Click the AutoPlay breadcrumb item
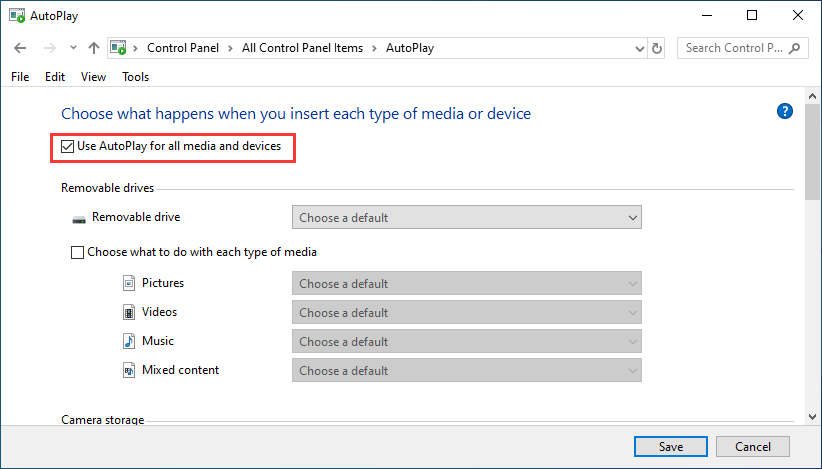The height and width of the screenshot is (469, 822). [410, 48]
